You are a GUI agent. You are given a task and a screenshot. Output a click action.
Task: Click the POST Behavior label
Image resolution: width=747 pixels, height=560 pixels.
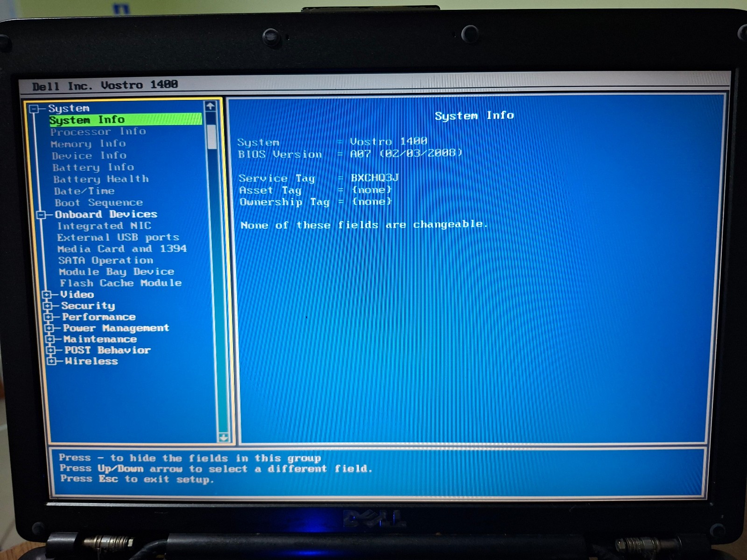pyautogui.click(x=107, y=350)
